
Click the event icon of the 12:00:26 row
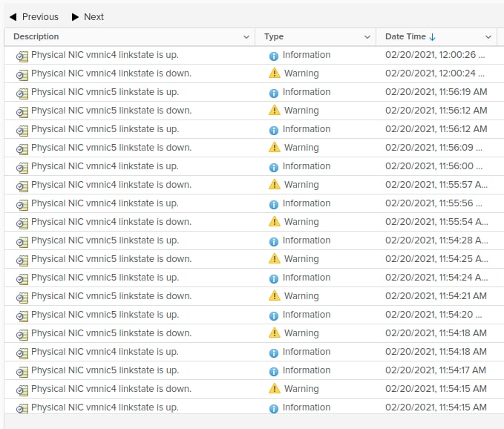[x=22, y=56]
